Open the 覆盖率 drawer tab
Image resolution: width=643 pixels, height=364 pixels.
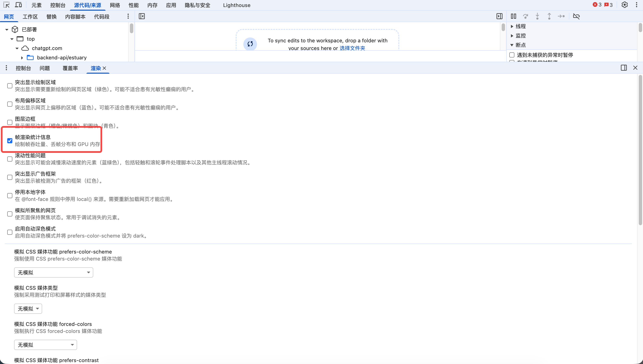tap(70, 68)
